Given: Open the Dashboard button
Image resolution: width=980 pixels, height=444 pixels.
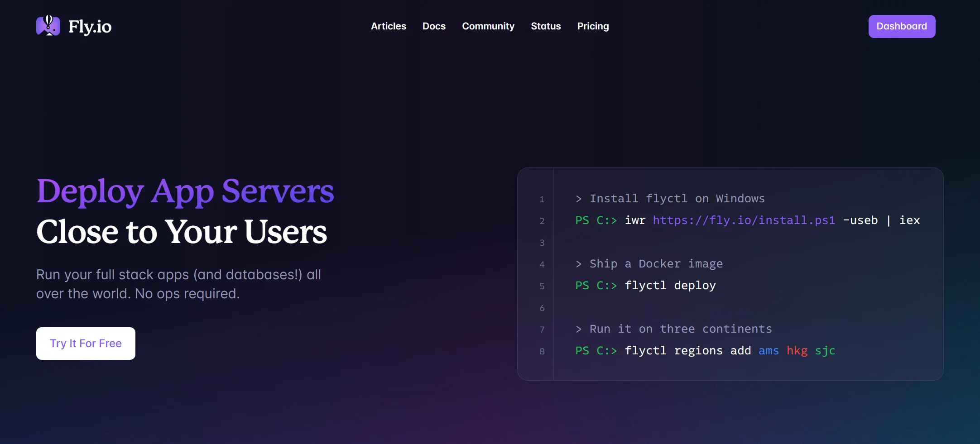Looking at the screenshot, I should pos(902,26).
